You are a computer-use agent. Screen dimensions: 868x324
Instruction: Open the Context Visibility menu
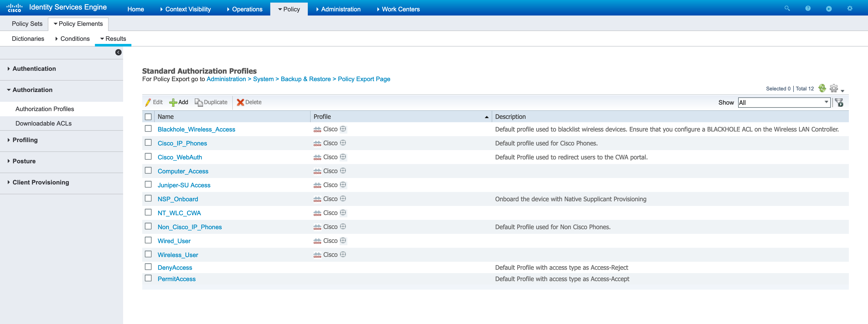[x=186, y=9]
